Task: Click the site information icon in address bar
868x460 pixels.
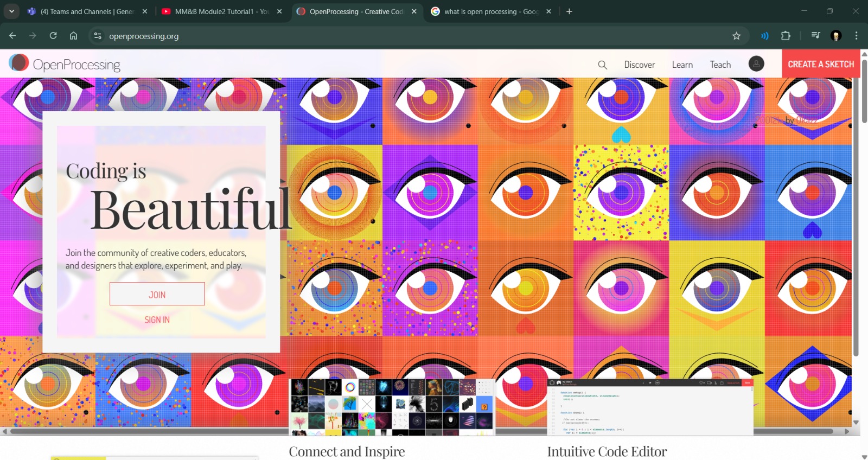Action: pyautogui.click(x=98, y=36)
